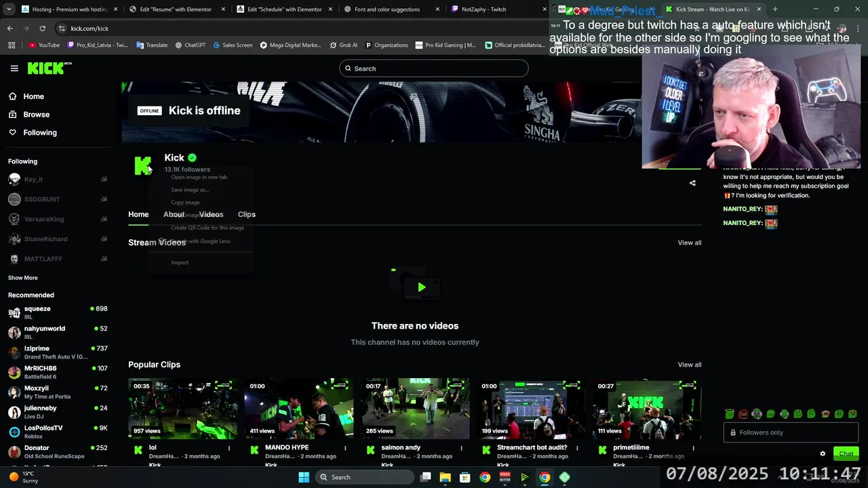Click the offline icon beside Key_it
This screenshot has height=488, width=868.
[x=104, y=180]
